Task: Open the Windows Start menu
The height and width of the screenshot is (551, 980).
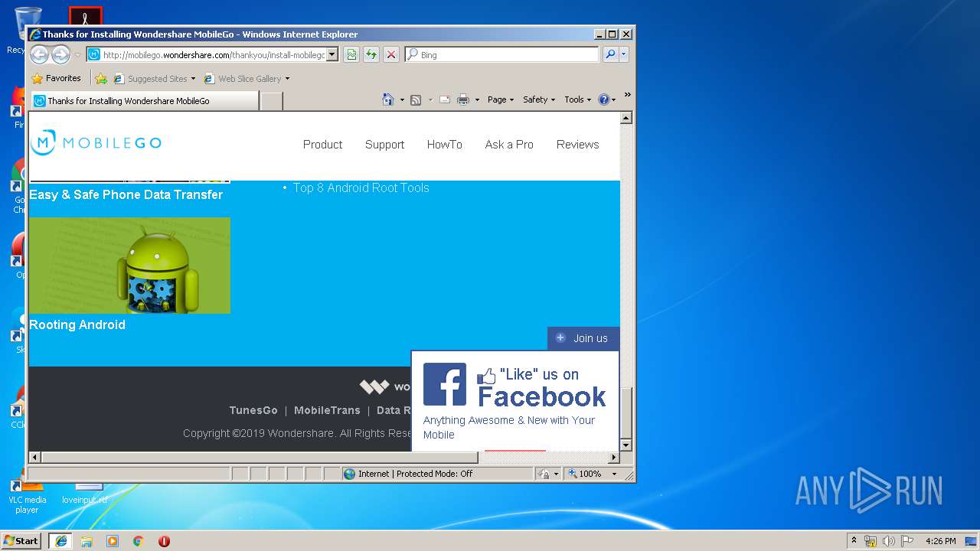Action: (21, 540)
